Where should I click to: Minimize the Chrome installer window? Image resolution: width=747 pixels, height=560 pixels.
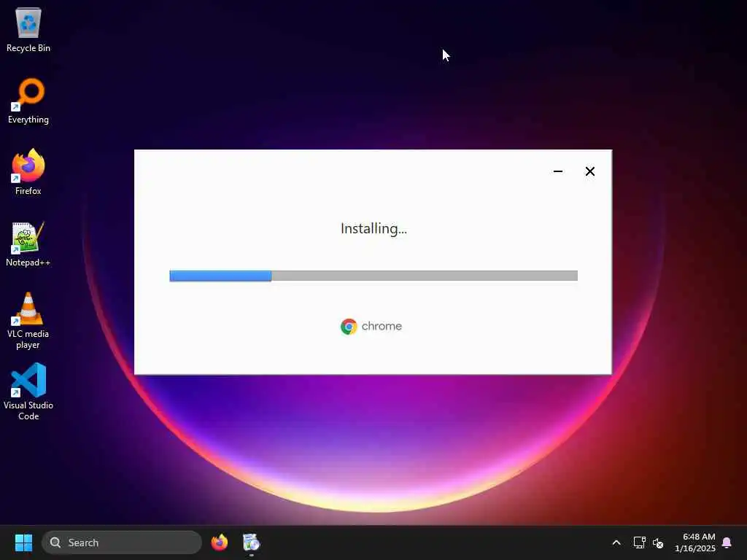[x=558, y=171]
